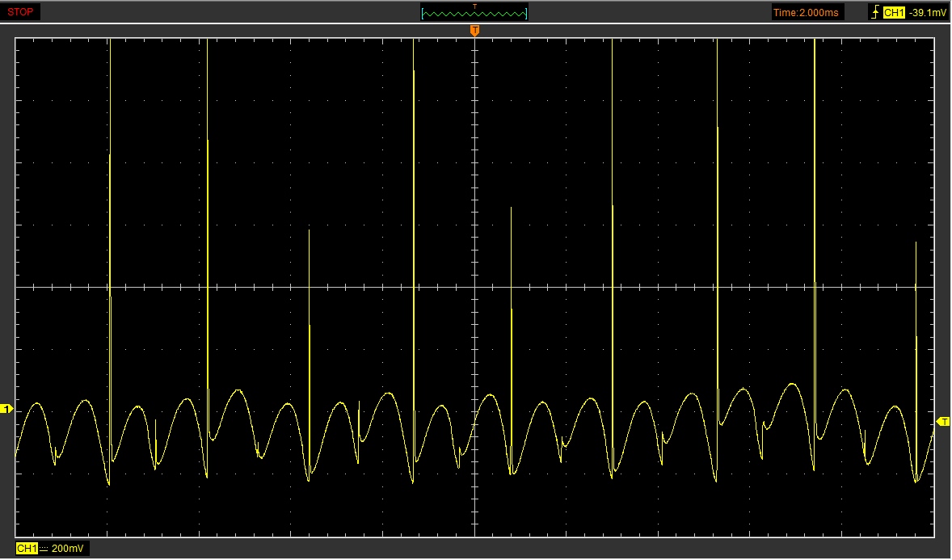Click the yellow trigger level arrow T
This screenshot has width=952, height=560.
[943, 422]
